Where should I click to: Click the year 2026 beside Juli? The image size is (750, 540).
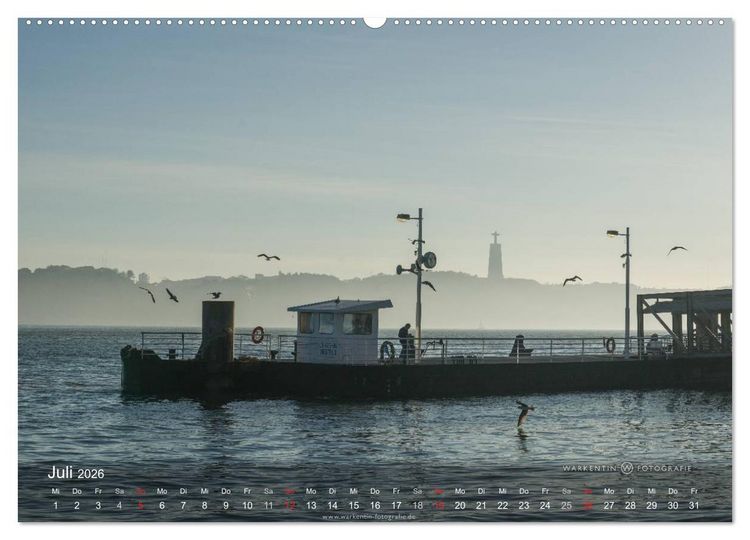click(x=91, y=474)
